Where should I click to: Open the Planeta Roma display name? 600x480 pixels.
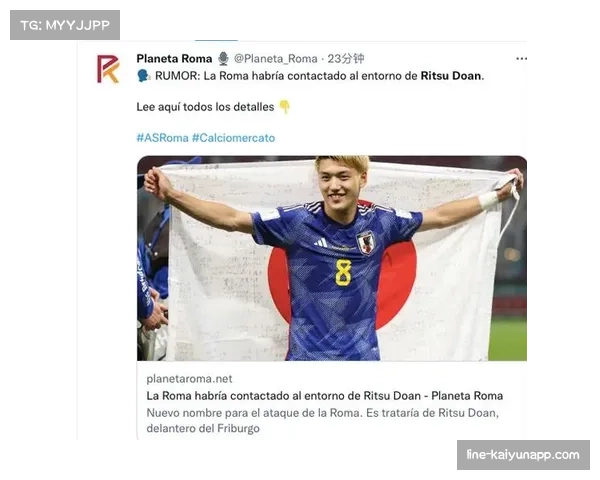[174, 59]
